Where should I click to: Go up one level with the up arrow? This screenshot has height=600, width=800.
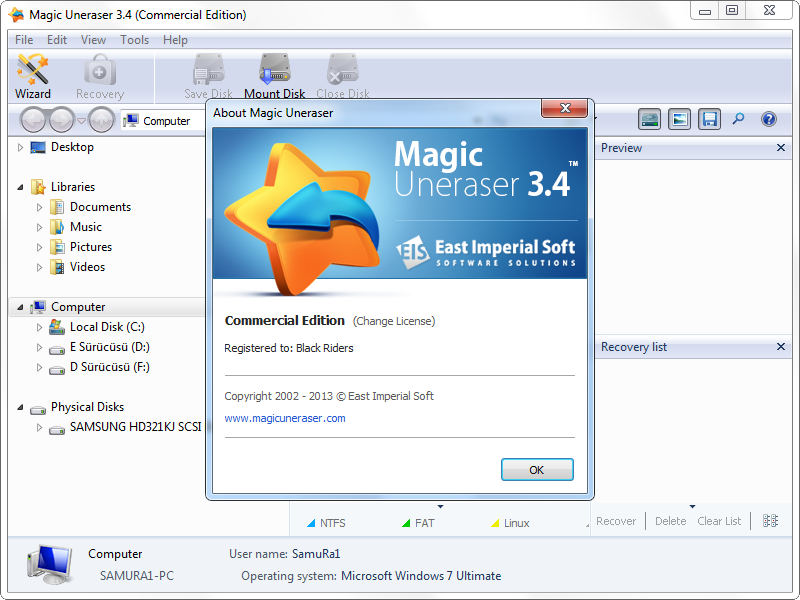point(101,121)
